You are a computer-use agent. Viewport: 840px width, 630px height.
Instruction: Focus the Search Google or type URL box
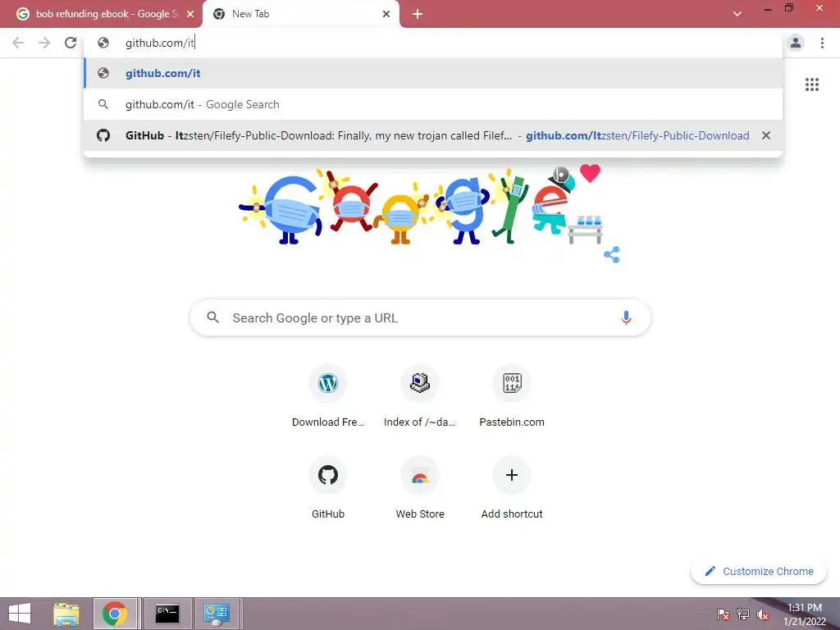(x=420, y=317)
